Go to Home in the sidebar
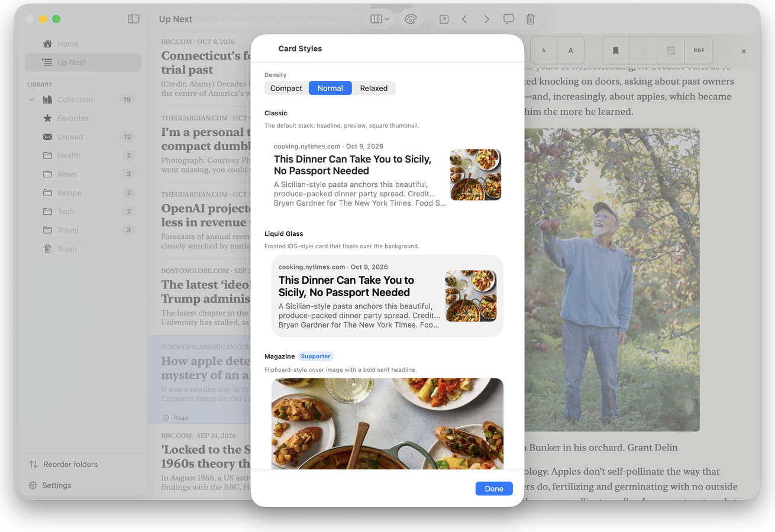 [x=83, y=44]
